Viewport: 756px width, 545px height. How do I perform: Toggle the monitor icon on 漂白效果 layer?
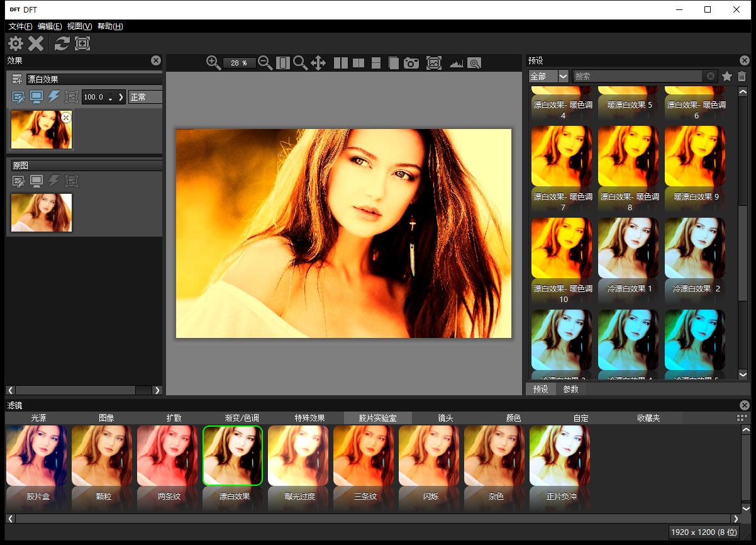click(36, 97)
